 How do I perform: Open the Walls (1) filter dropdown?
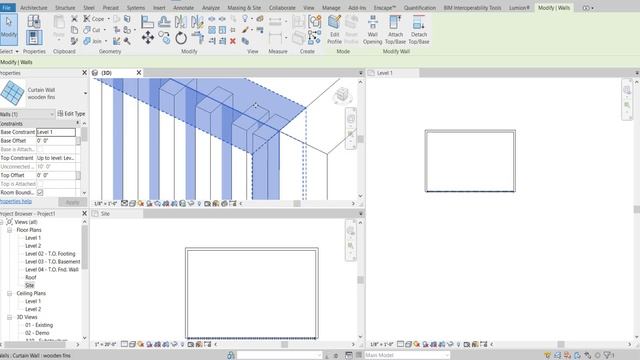coord(52,114)
